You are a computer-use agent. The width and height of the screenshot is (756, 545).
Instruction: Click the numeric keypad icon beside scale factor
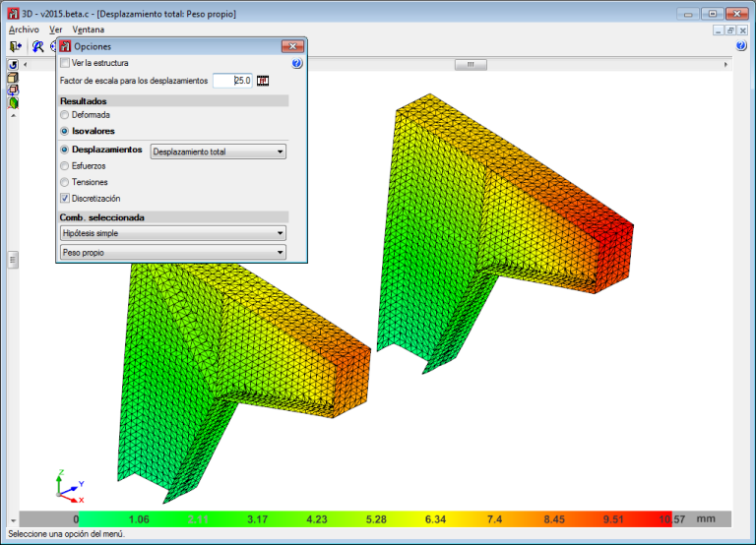click(x=263, y=81)
